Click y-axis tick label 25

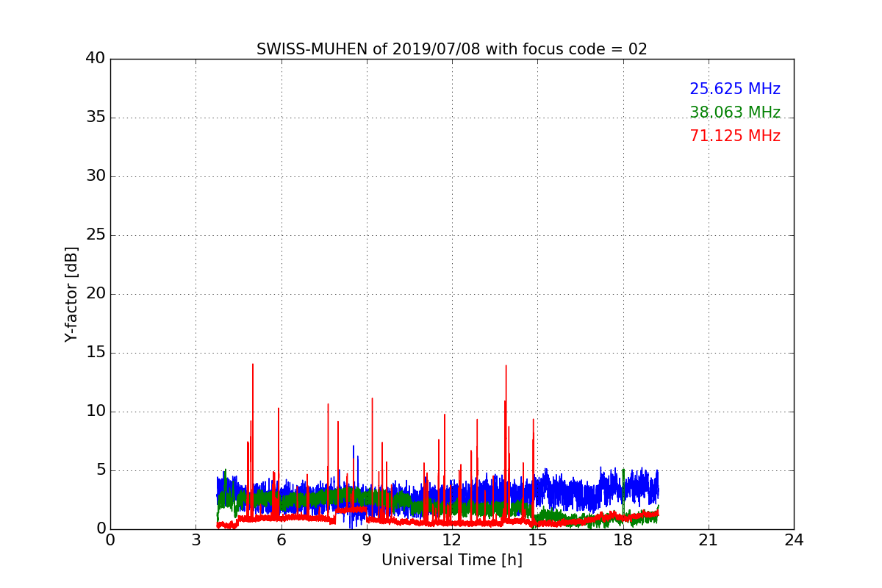coord(96,234)
